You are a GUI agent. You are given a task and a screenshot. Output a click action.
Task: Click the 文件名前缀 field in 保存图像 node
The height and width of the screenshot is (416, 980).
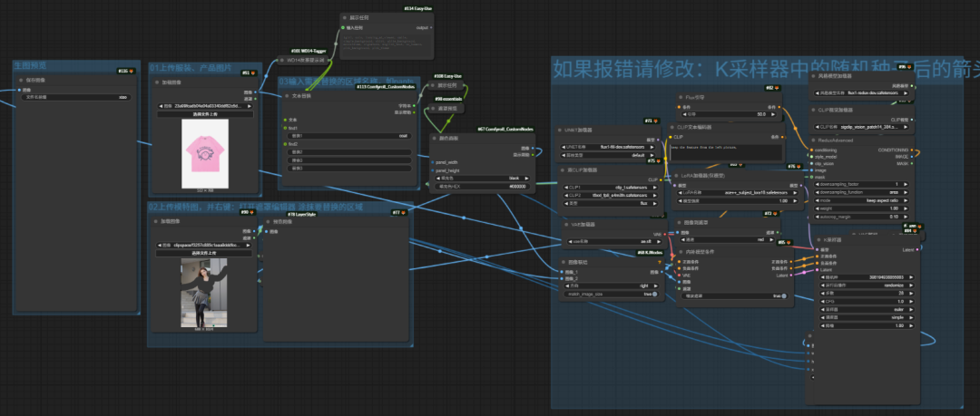point(76,98)
